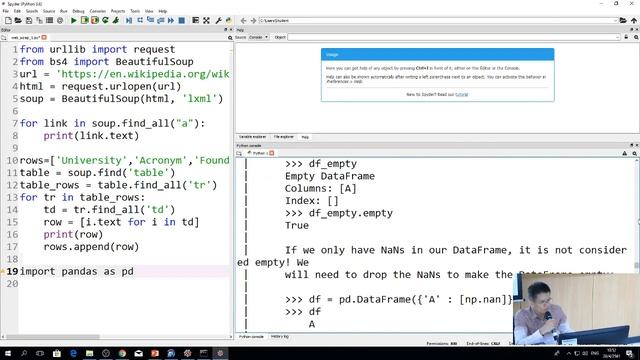This screenshot has width=640, height=360.
Task: Open the Debug menu
Action: (x=78, y=11)
